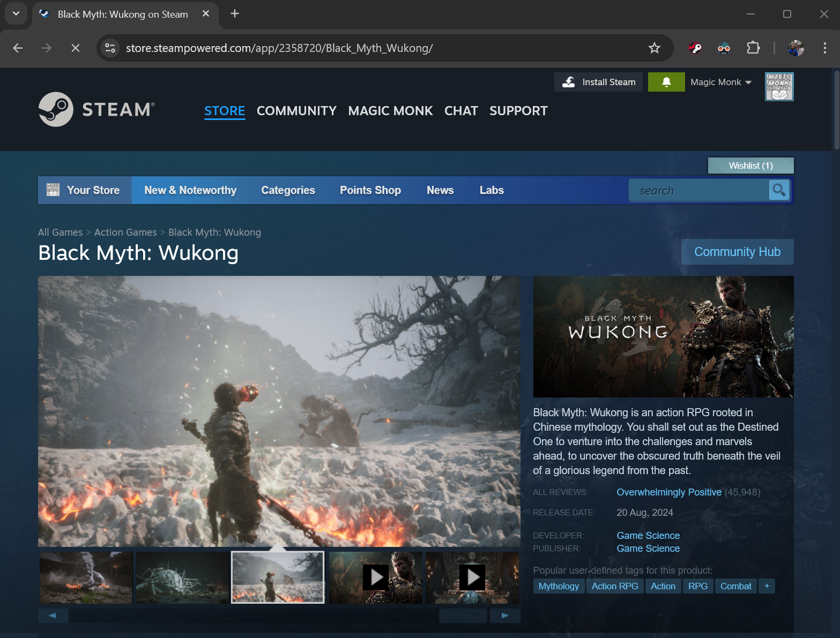
Task: Click All Games breadcrumb link
Action: pos(61,232)
